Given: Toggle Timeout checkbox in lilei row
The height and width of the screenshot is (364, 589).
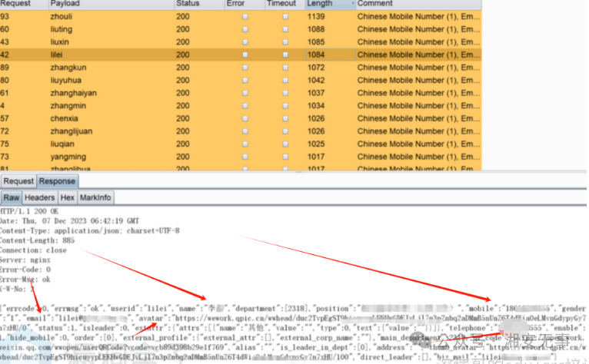Looking at the screenshot, I should pos(285,55).
